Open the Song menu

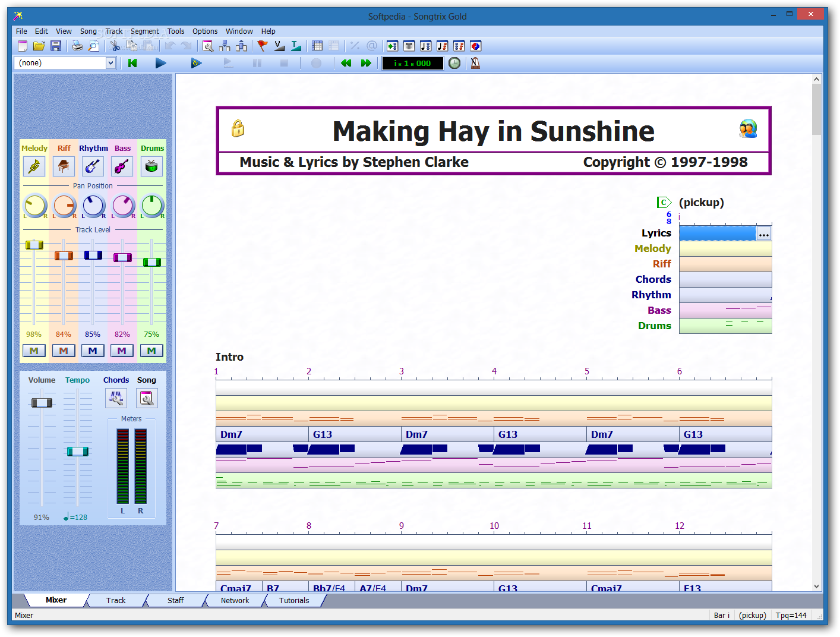89,31
